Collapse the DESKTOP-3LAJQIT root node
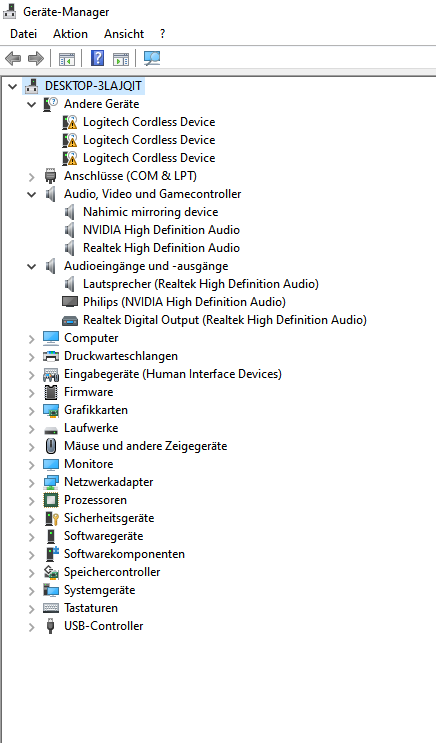 coord(13,86)
